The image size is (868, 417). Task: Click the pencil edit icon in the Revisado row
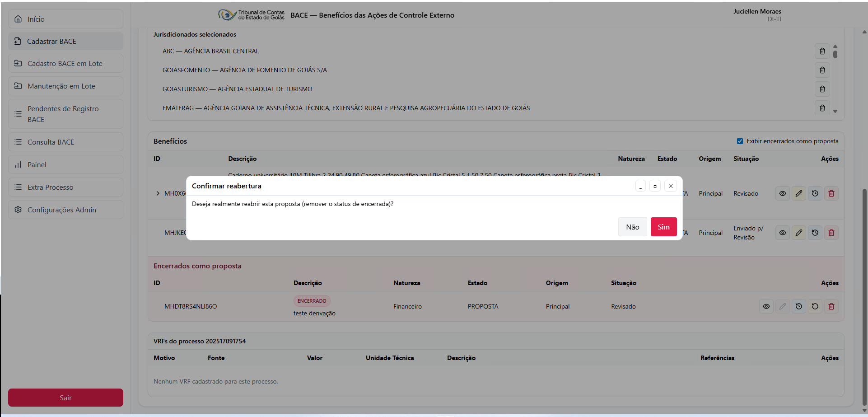click(x=798, y=193)
